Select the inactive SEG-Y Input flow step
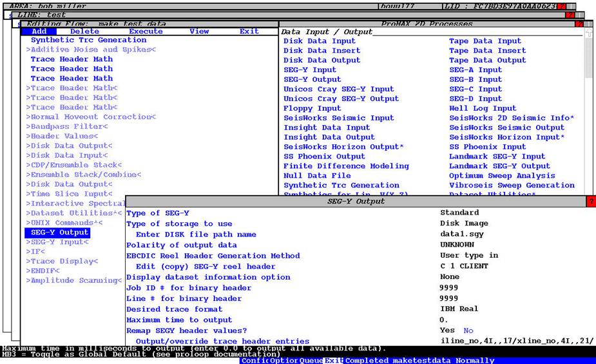 pyautogui.click(x=57, y=242)
